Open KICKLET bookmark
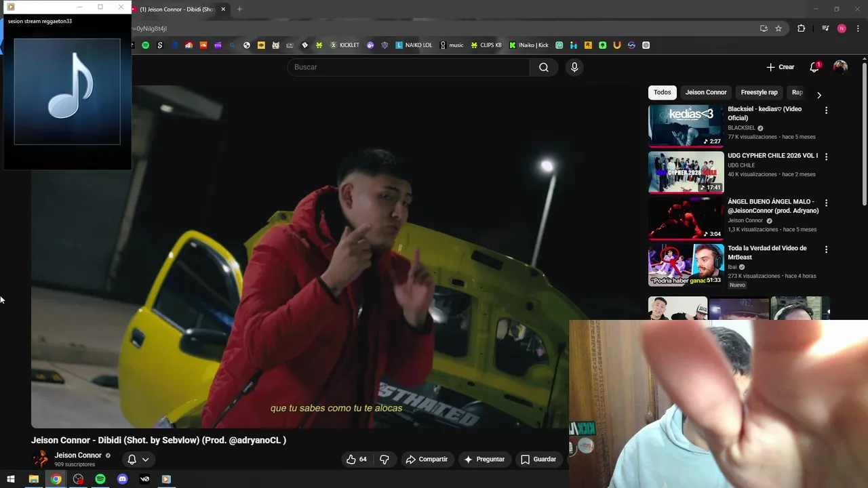This screenshot has width=868, height=488. (x=344, y=45)
